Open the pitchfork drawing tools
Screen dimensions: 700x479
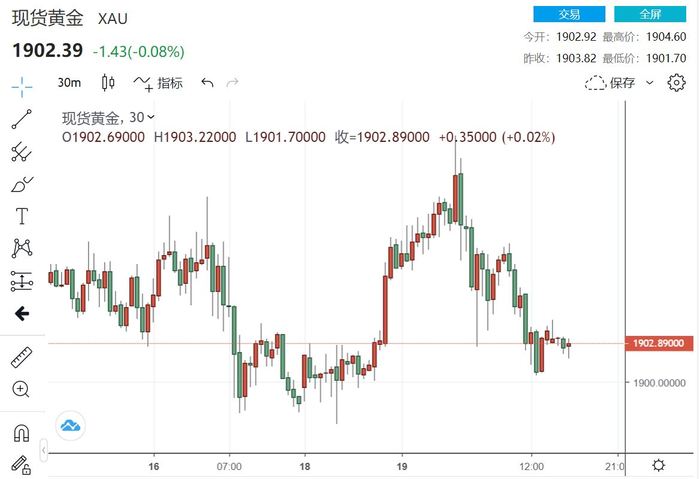[x=21, y=152]
